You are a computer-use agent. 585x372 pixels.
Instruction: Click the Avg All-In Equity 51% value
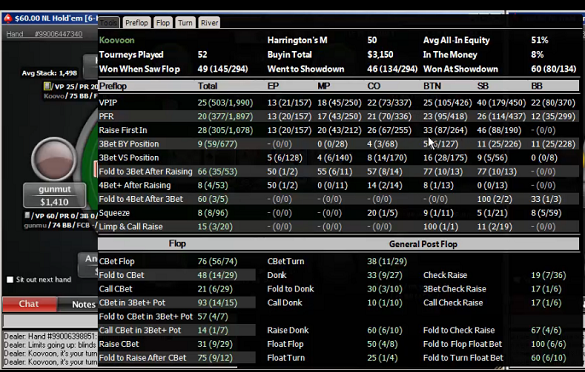click(539, 40)
